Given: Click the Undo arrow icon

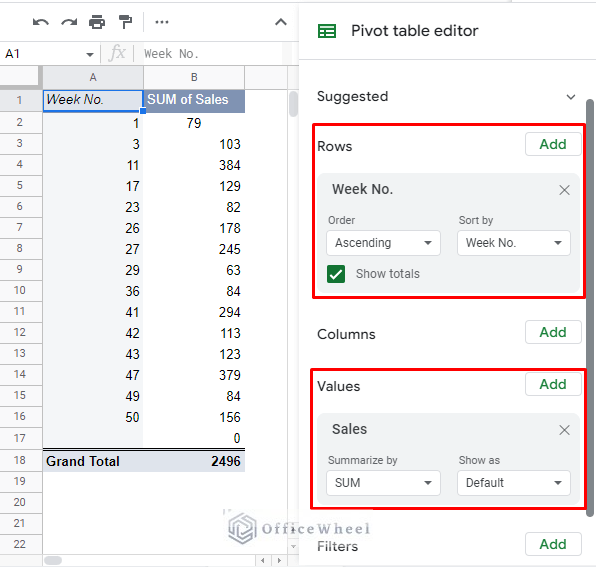Looking at the screenshot, I should point(41,22).
